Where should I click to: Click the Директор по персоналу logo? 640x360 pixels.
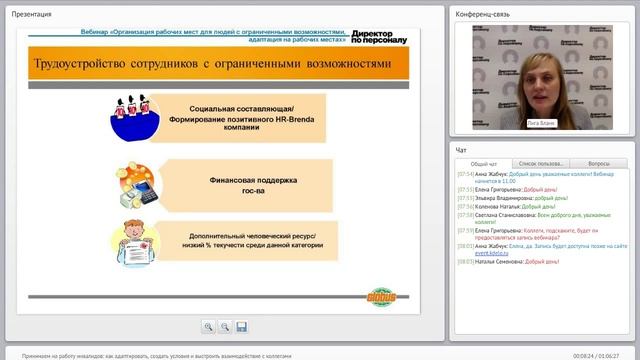tap(379, 37)
